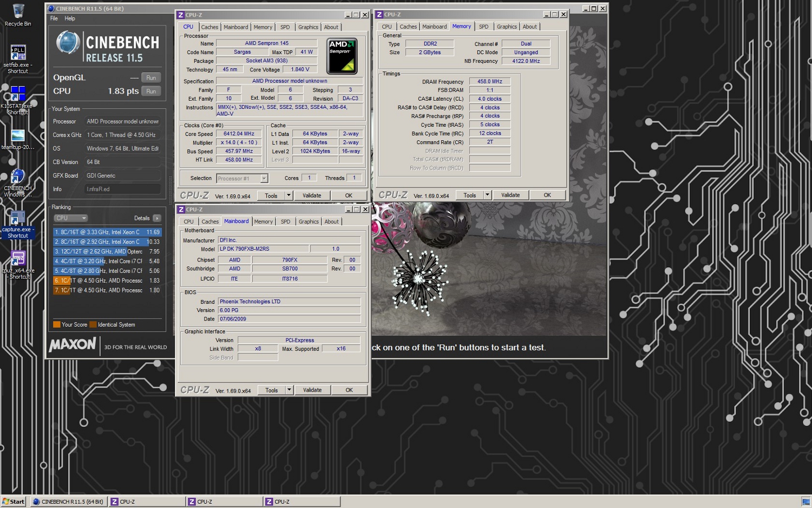The width and height of the screenshot is (812, 508).
Task: Select ranking row 8C/16T @ 2.92 GHz
Action: tap(107, 242)
